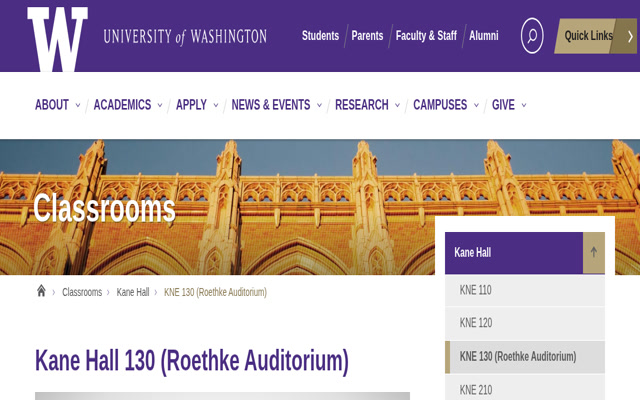Open the RESEARCH menu
The image size is (640, 400).
(x=362, y=105)
